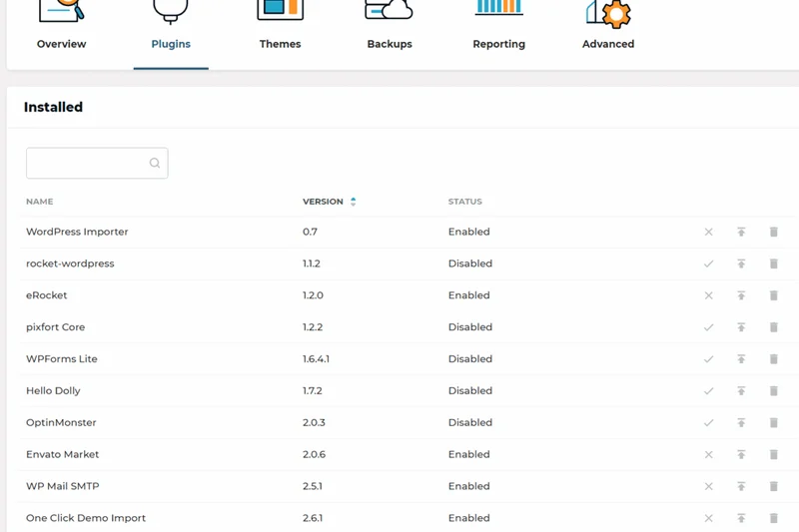
Task: Select the OptinMonster plugin name
Action: 61,422
